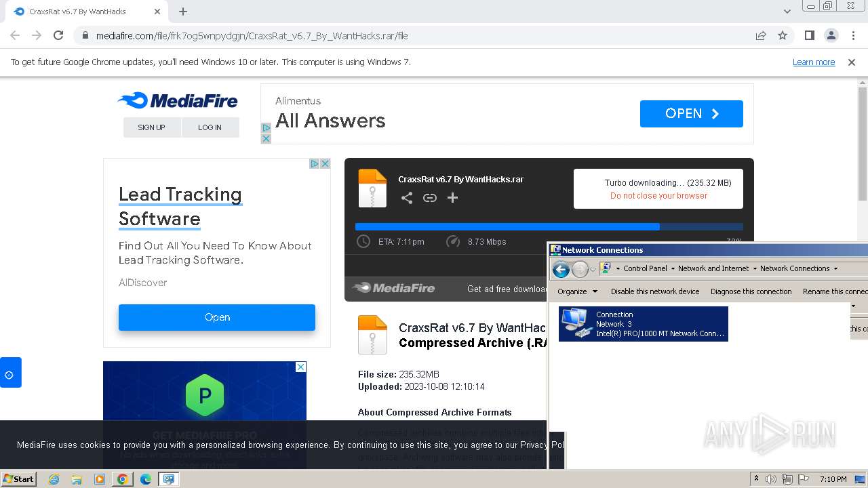Close the Lead Tracking Software ad
The height and width of the screenshot is (488, 868).
[325, 163]
